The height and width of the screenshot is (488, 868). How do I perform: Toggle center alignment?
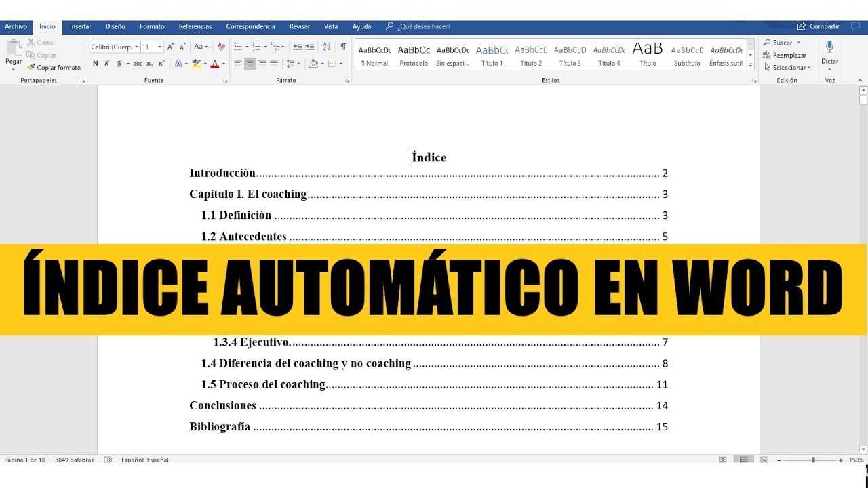(250, 64)
